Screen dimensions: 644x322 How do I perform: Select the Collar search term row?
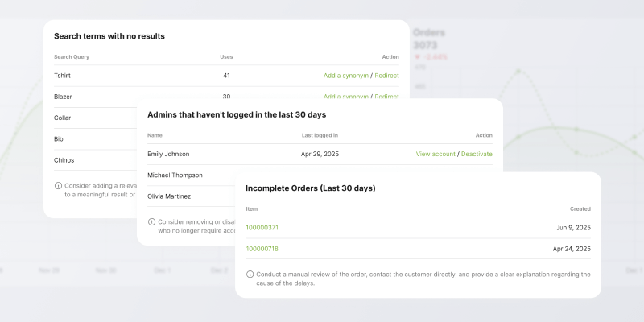pyautogui.click(x=63, y=118)
